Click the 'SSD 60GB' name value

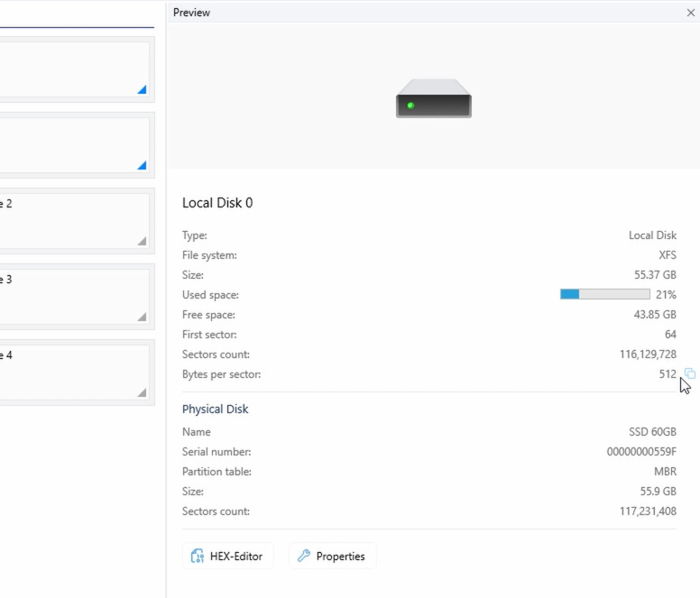coord(653,431)
